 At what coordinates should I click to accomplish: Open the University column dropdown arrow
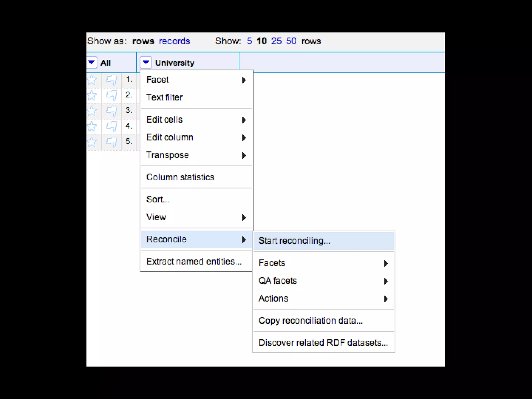tap(146, 62)
